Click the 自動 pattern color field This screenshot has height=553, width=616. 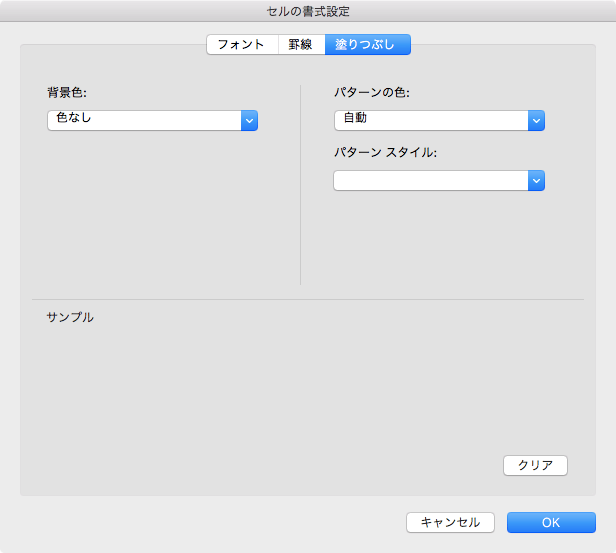(x=430, y=121)
